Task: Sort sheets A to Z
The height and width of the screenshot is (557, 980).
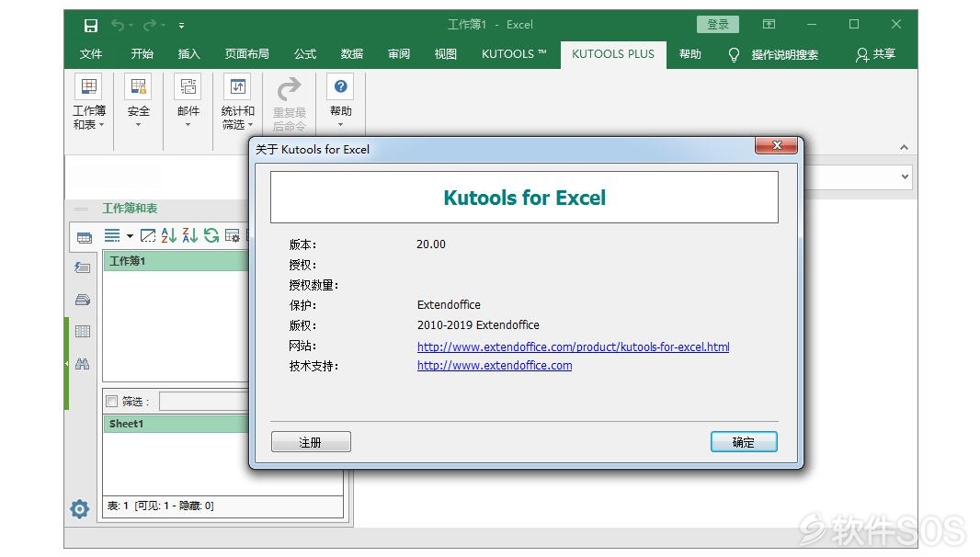Action: tap(169, 235)
